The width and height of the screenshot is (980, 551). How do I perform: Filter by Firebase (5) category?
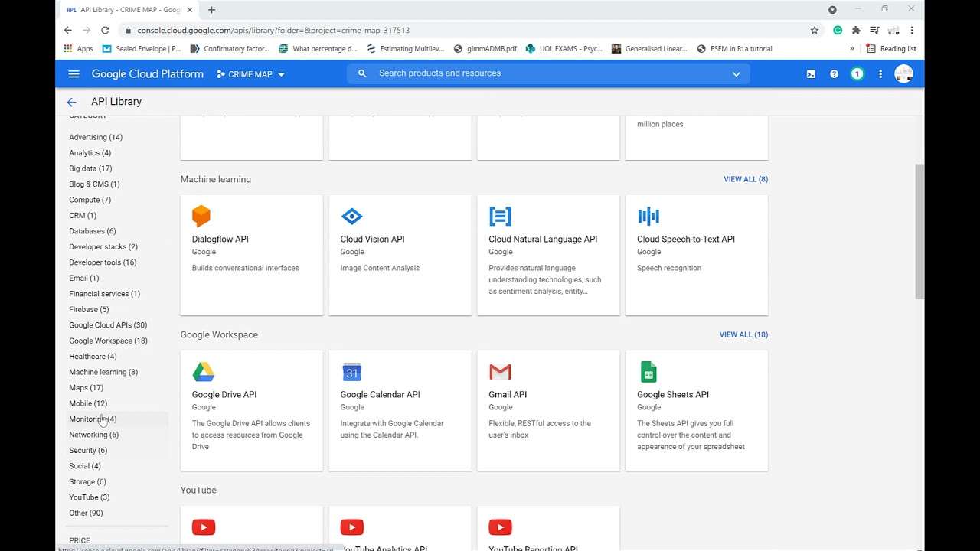(89, 309)
